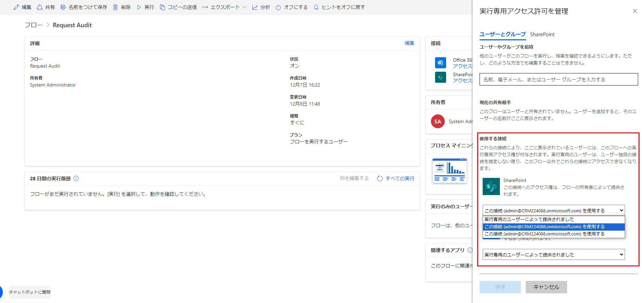Open the lower 実行専用のユーザー connection dropdown
The width and height of the screenshot is (644, 303).
[554, 254]
